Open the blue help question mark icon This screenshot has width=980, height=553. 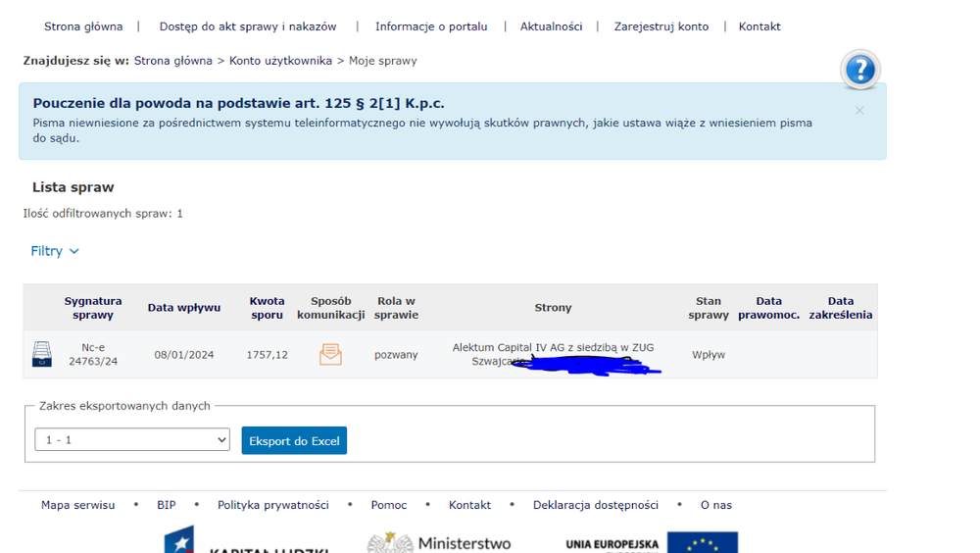[860, 70]
